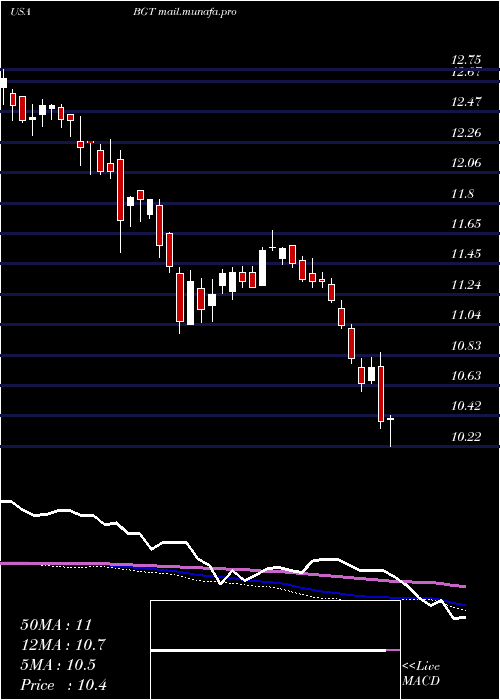The image size is (500, 700).
Task: Click the 12MA : 10.7 readout
Action: (64, 645)
